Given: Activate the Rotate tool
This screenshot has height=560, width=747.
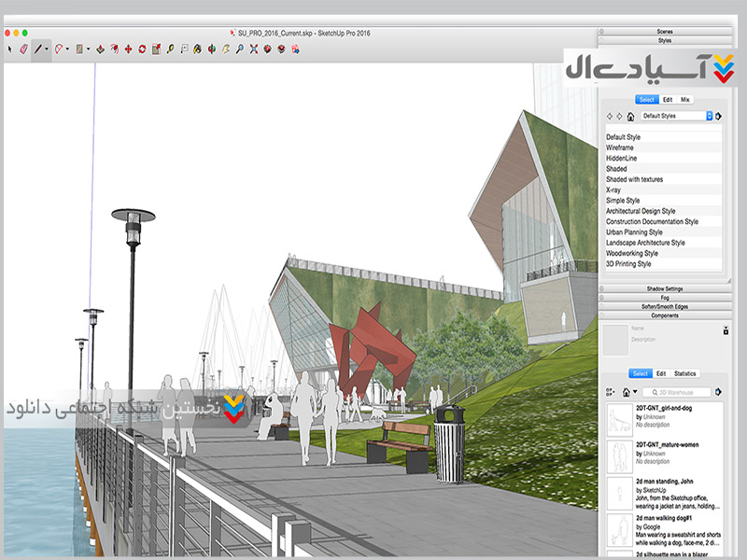Looking at the screenshot, I should tap(142, 48).
